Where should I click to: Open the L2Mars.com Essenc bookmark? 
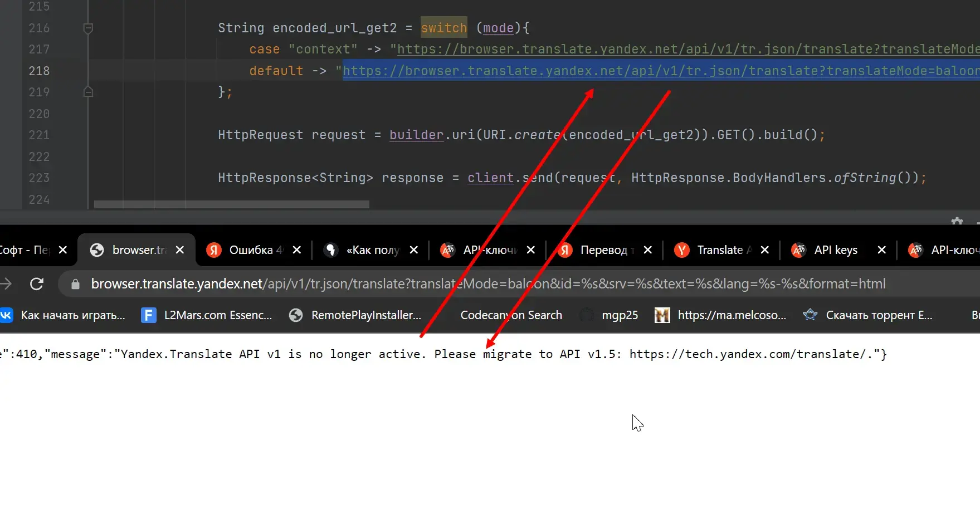pyautogui.click(x=207, y=315)
